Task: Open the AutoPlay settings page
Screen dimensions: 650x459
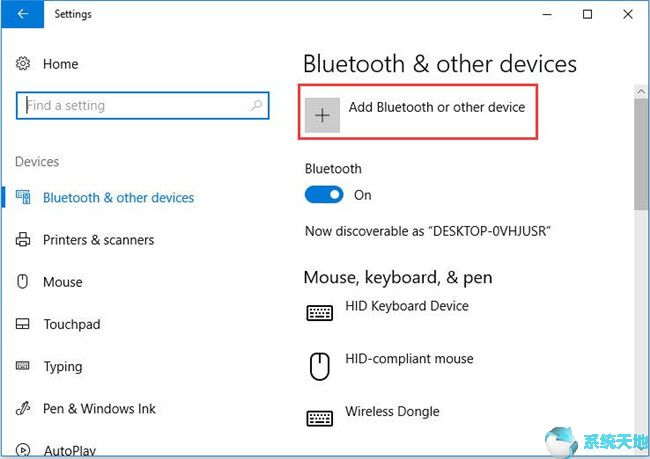Action: point(70,451)
